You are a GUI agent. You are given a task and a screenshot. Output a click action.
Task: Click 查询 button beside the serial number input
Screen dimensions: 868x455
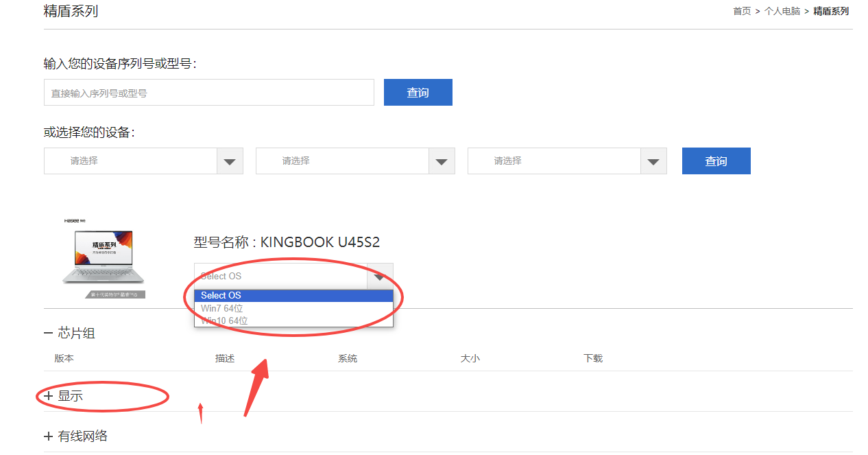418,93
